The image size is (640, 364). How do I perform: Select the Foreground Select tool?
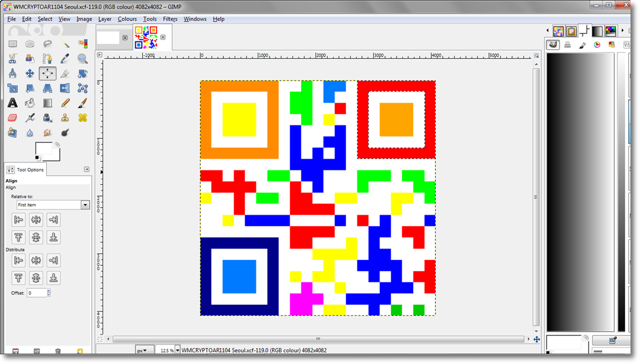pyautogui.click(x=30, y=59)
